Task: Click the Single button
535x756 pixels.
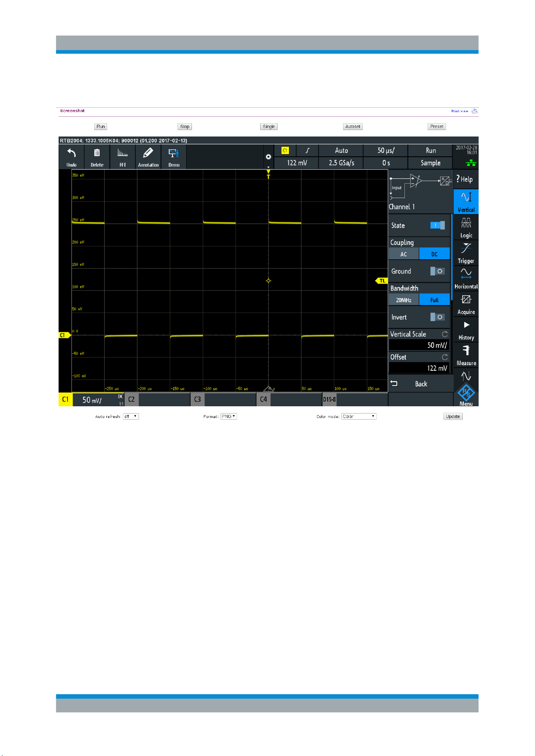Action: point(269,126)
